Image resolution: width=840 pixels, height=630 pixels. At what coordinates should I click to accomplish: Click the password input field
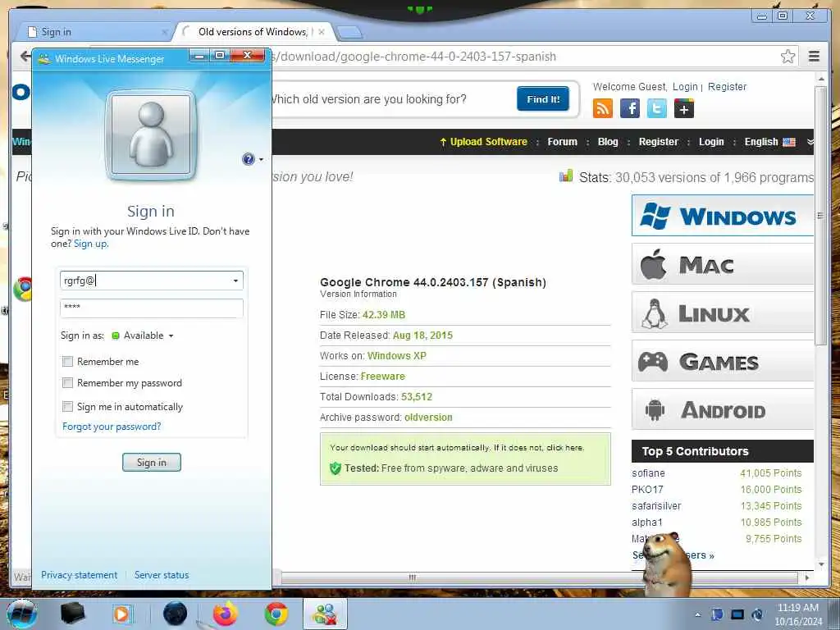(152, 308)
